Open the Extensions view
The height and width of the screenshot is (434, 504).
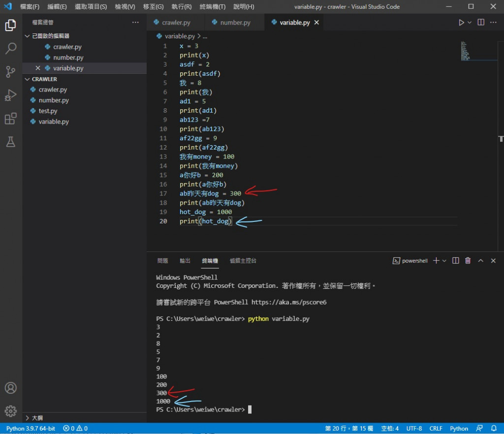tap(11, 119)
